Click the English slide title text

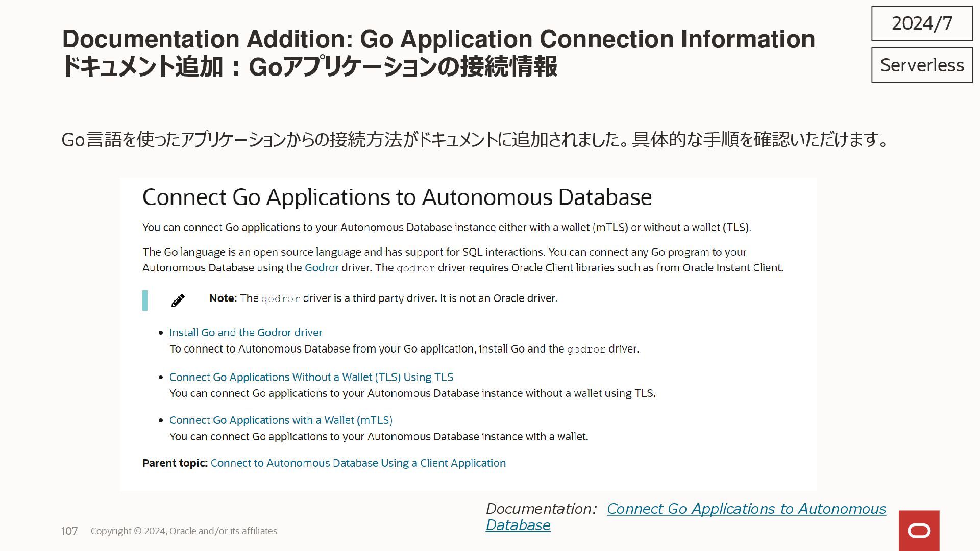[438, 39]
